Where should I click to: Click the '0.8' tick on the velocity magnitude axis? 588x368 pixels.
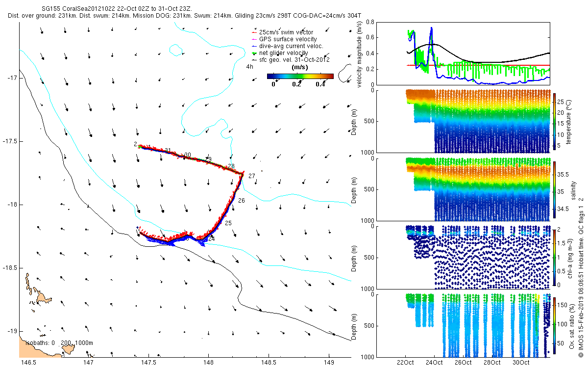point(369,23)
